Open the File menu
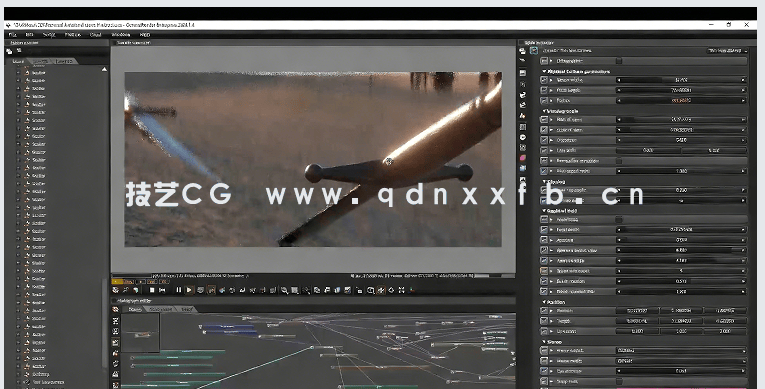Viewport: 765px width, 389px height. point(13,35)
